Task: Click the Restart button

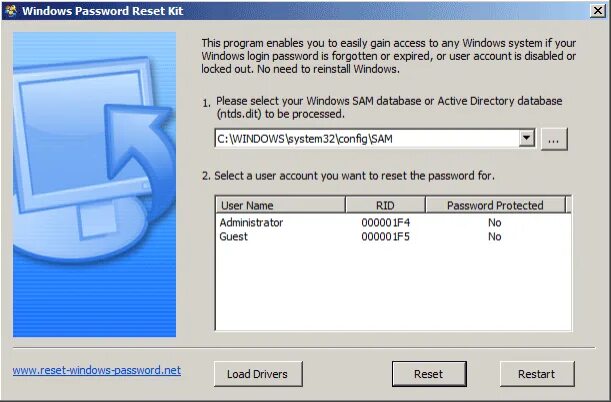Action: pyautogui.click(x=537, y=374)
